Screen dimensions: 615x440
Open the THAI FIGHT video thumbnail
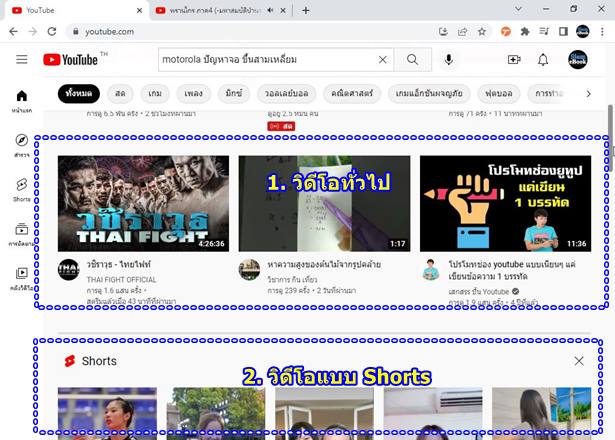click(144, 204)
